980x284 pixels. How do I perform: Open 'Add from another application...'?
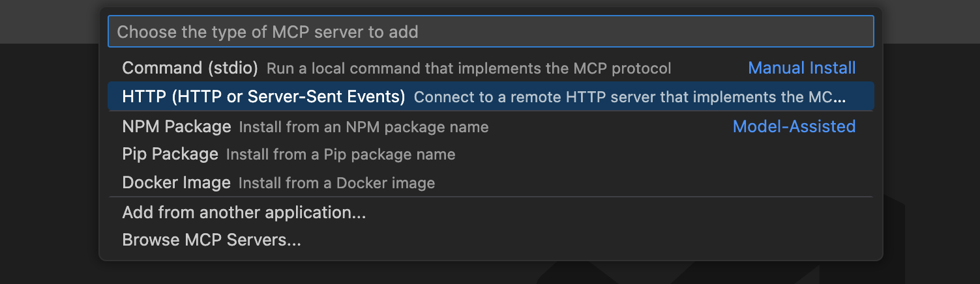pyautogui.click(x=244, y=212)
